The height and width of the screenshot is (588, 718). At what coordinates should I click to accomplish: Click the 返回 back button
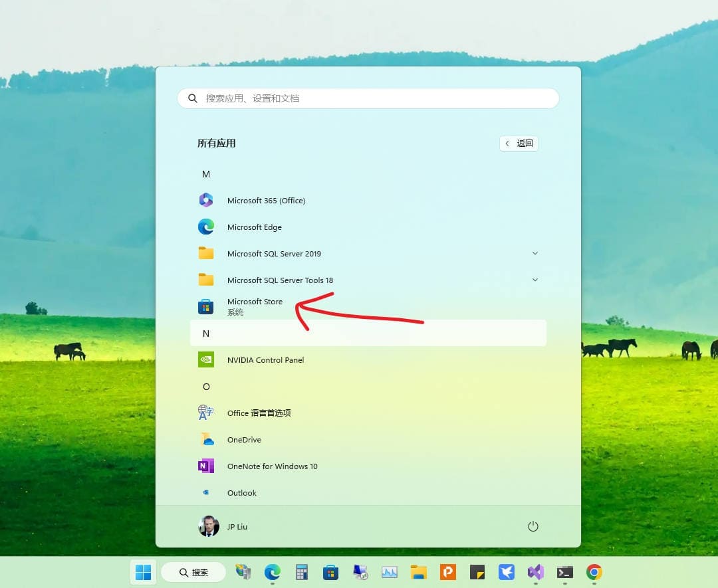pos(519,144)
